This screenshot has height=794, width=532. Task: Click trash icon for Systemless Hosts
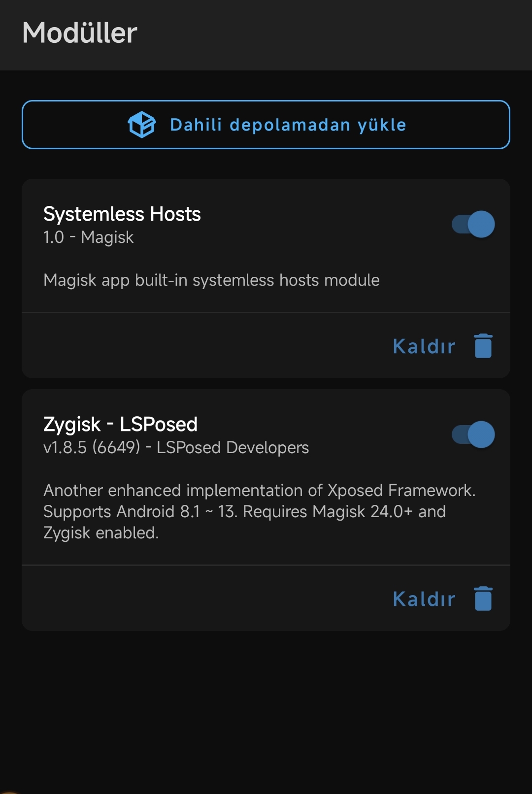[x=483, y=346]
